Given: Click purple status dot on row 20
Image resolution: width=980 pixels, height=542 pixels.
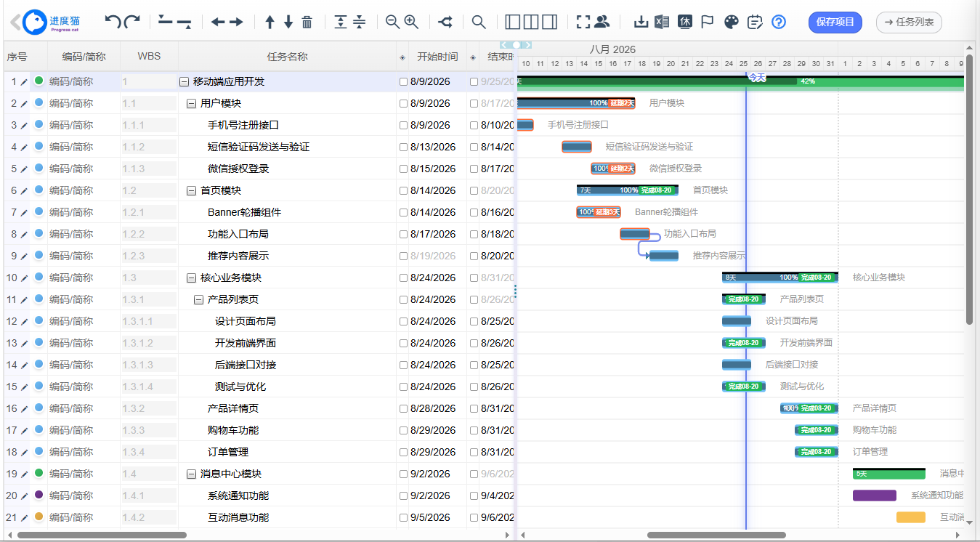Looking at the screenshot, I should point(39,495).
